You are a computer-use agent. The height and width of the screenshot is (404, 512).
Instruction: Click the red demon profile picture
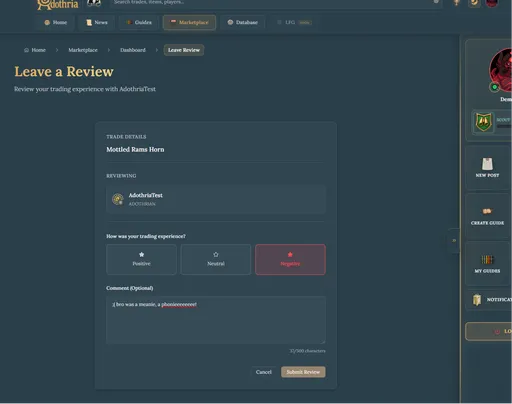[x=501, y=70]
